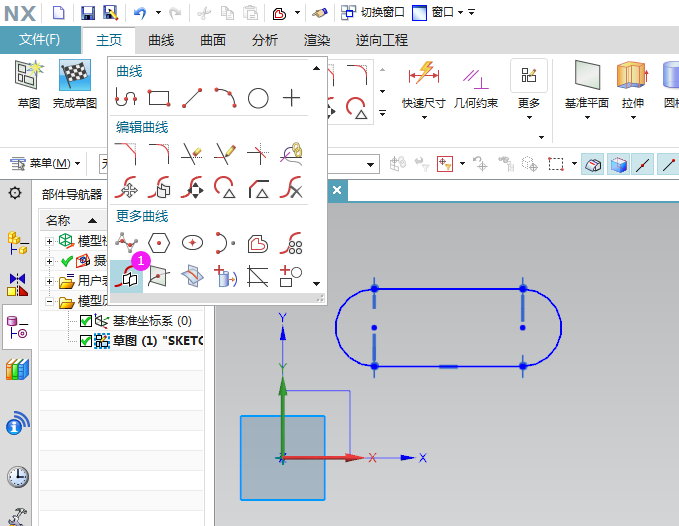Pick the Line tool in curve gallery

coord(192,98)
